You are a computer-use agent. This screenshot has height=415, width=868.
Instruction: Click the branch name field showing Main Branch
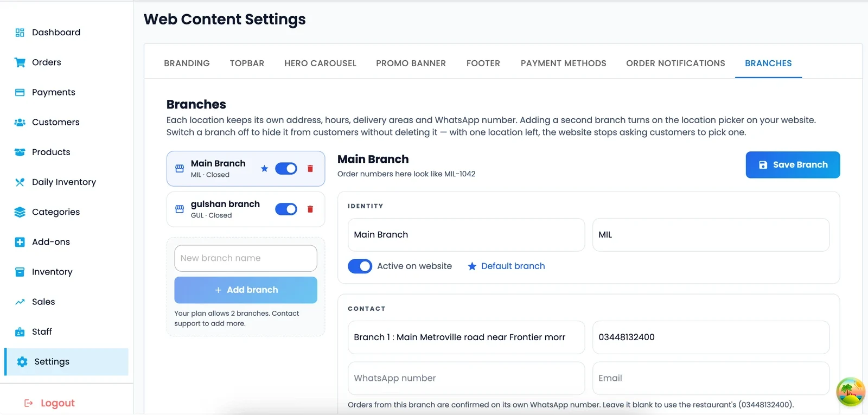pos(467,235)
